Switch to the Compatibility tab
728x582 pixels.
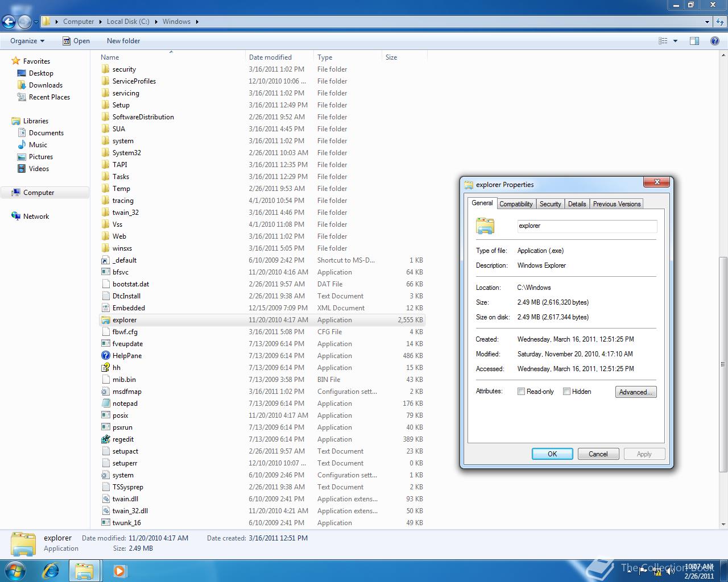click(516, 204)
